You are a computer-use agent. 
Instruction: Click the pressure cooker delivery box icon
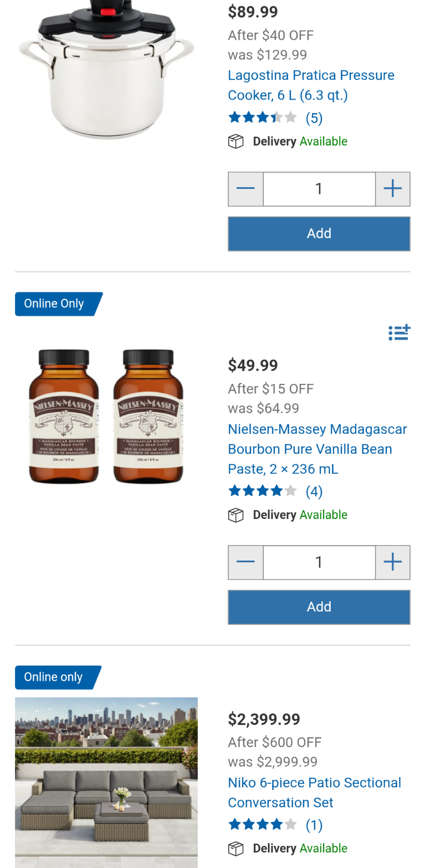235,142
